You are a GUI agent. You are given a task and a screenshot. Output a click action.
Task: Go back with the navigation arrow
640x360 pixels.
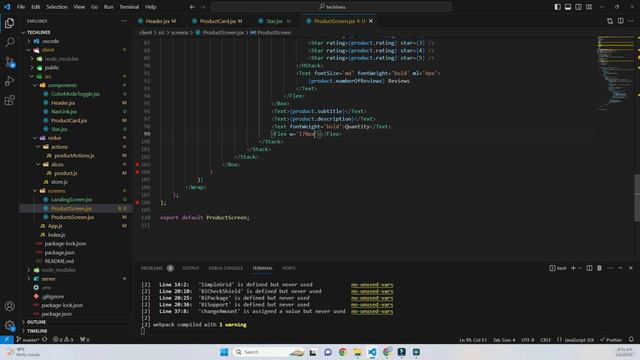click(x=192, y=7)
